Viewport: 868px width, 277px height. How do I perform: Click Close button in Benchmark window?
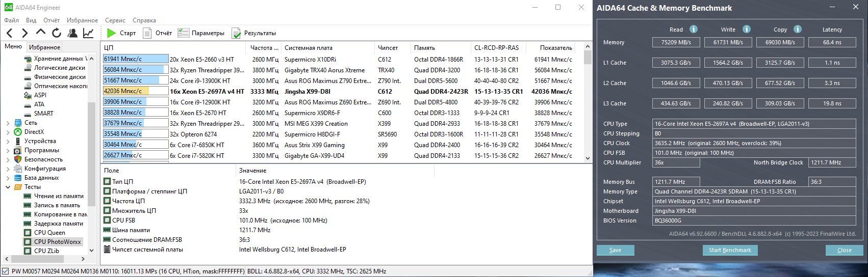845,250
